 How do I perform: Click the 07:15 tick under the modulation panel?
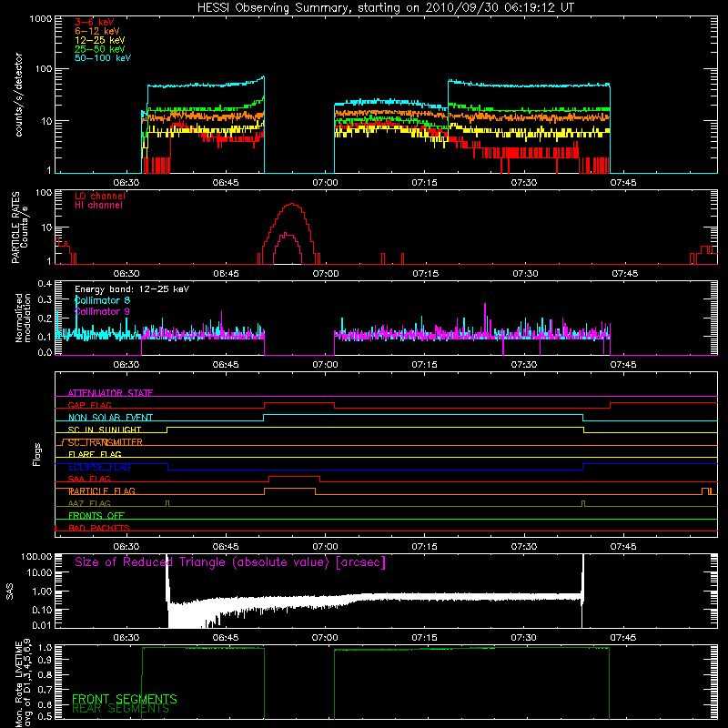(x=424, y=365)
